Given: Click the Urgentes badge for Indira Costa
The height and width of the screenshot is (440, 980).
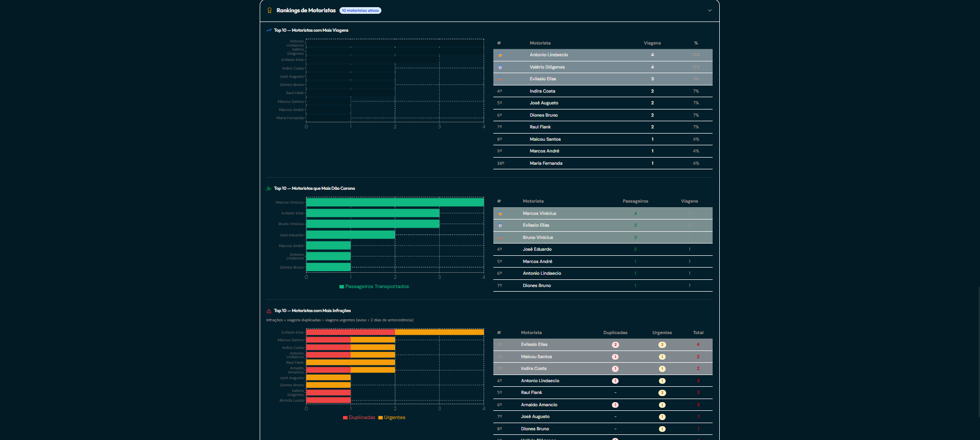Looking at the screenshot, I should 662,369.
